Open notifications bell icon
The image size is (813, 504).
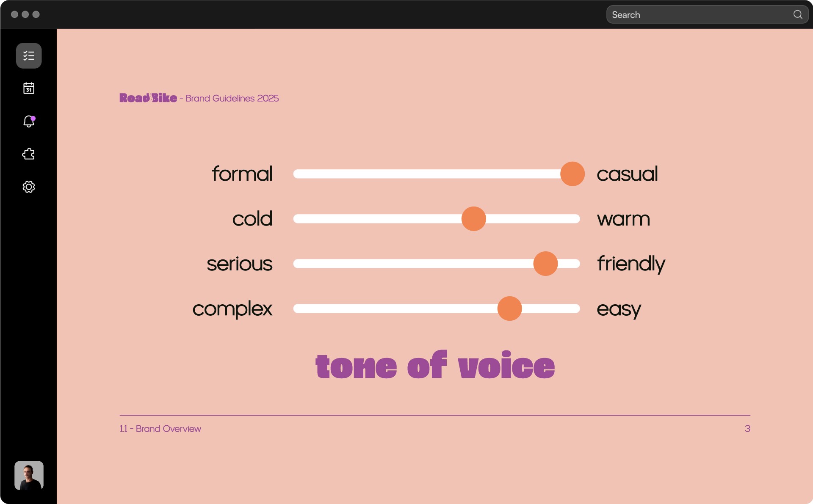(29, 121)
